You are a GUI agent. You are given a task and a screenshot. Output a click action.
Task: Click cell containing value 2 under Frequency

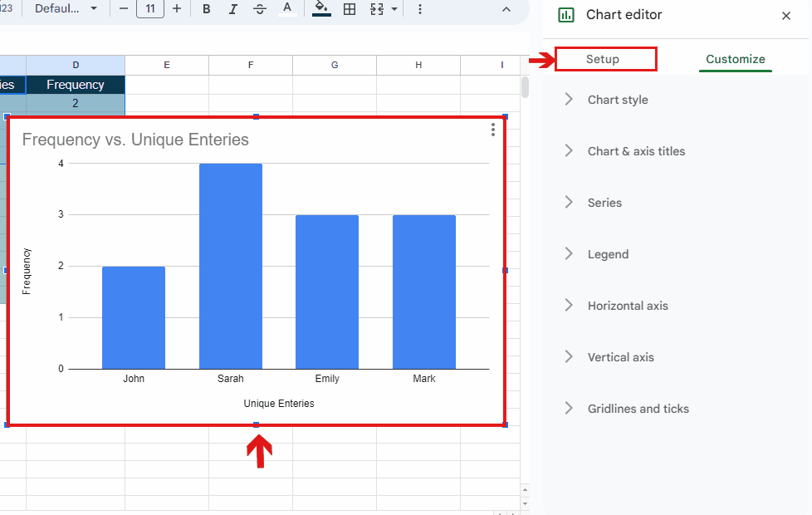coord(76,104)
